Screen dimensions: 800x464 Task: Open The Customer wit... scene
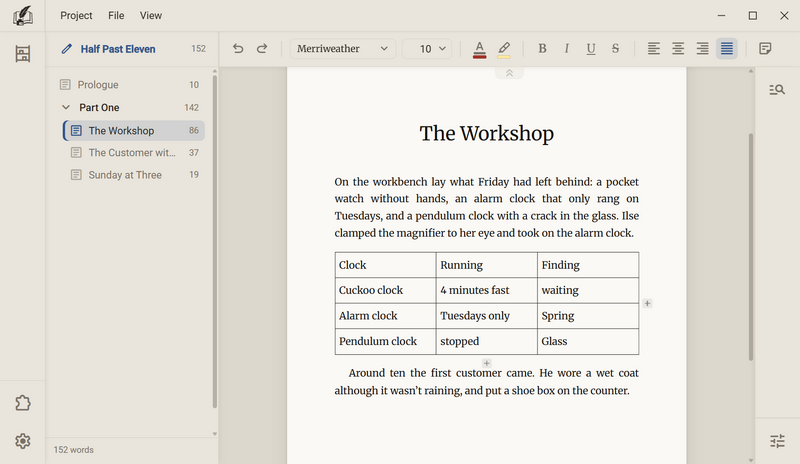134,153
